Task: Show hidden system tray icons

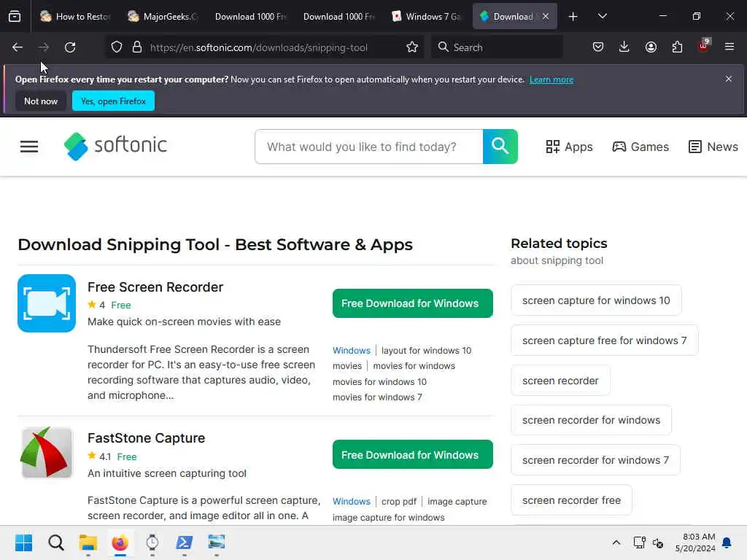Action: (616, 542)
